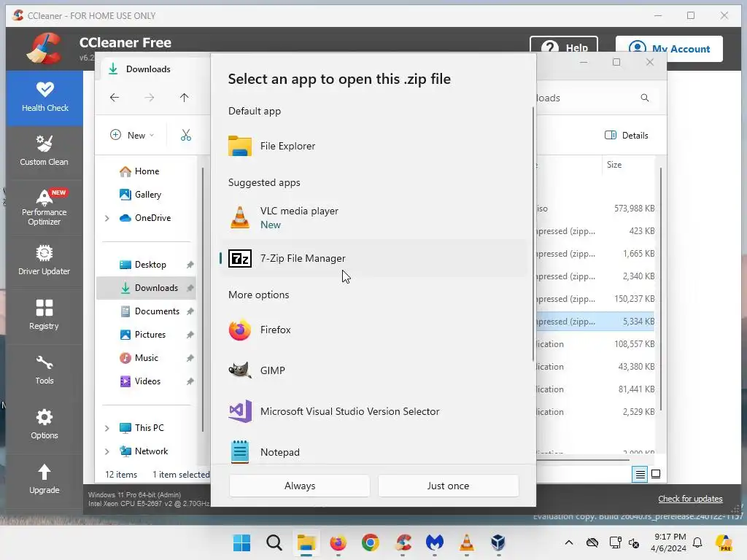The height and width of the screenshot is (560, 747).
Task: Select the file sized 108,557 KB
Action: point(596,344)
